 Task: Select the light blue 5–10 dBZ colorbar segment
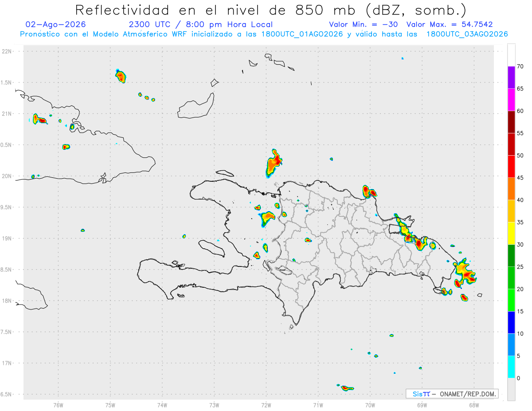point(511,345)
